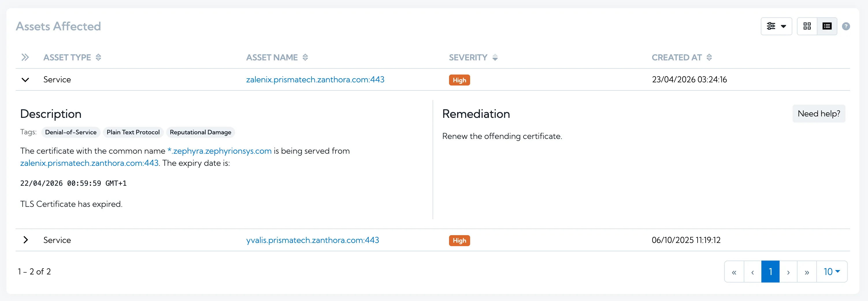Sort table by Asset Name
Image resolution: width=868 pixels, height=301 pixels.
click(x=305, y=57)
